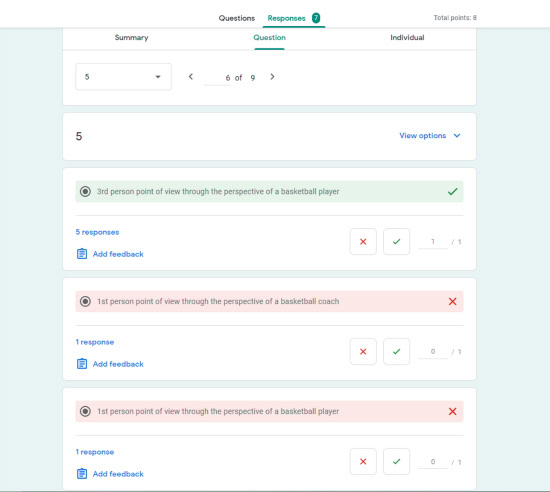Expand View options
This screenshot has width=550, height=492.
pyautogui.click(x=430, y=136)
